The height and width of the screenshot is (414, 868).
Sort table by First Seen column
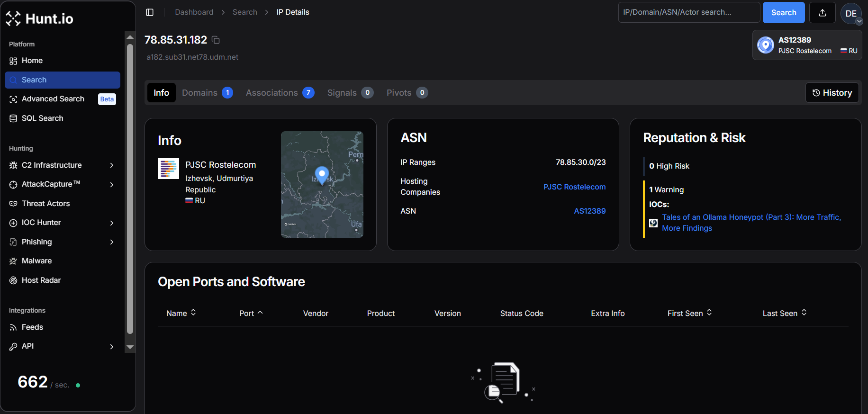pyautogui.click(x=690, y=313)
